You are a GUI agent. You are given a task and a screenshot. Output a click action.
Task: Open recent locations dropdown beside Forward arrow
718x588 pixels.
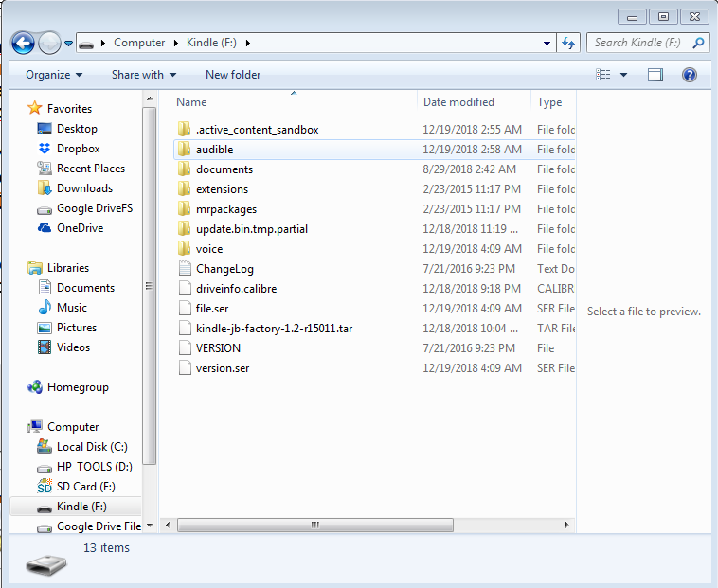coord(68,44)
